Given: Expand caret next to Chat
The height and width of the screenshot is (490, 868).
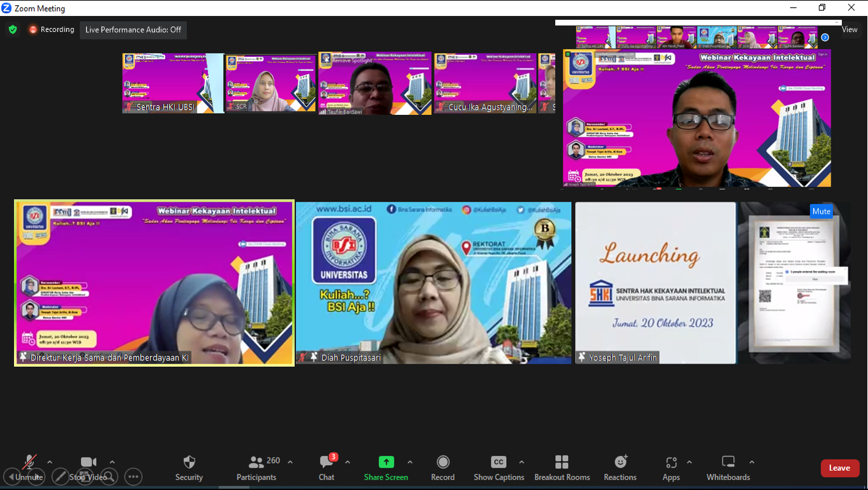Looking at the screenshot, I should [x=347, y=462].
